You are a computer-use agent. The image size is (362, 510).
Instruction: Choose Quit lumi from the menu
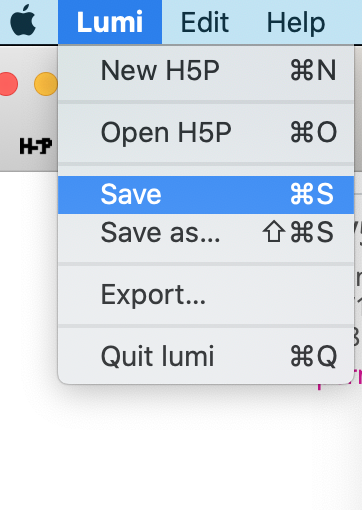[206, 357]
